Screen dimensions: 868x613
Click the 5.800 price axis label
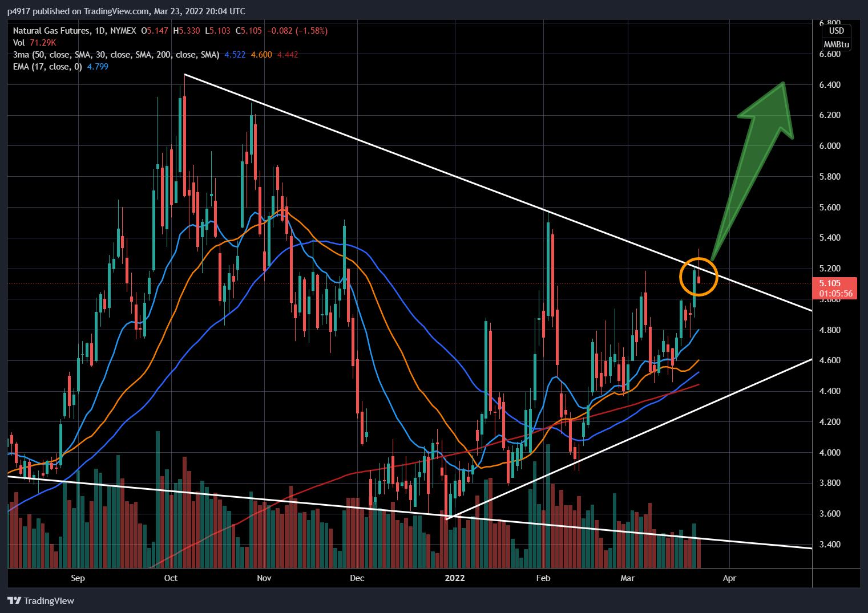(830, 177)
